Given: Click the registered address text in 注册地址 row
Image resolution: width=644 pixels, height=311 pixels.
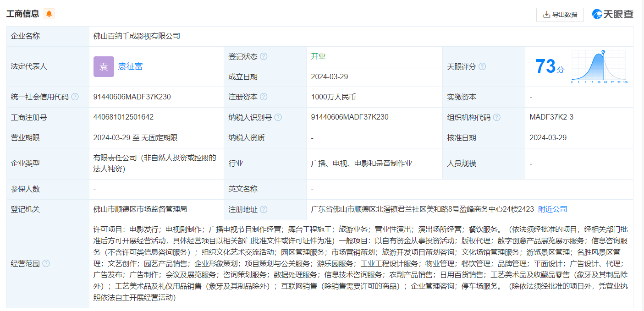Looking at the screenshot, I should click(422, 209).
